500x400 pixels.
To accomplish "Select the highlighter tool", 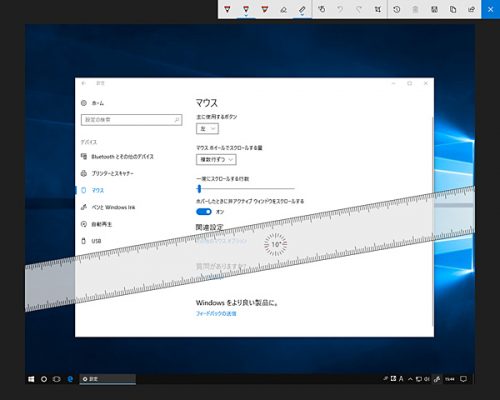I will 265,9.
